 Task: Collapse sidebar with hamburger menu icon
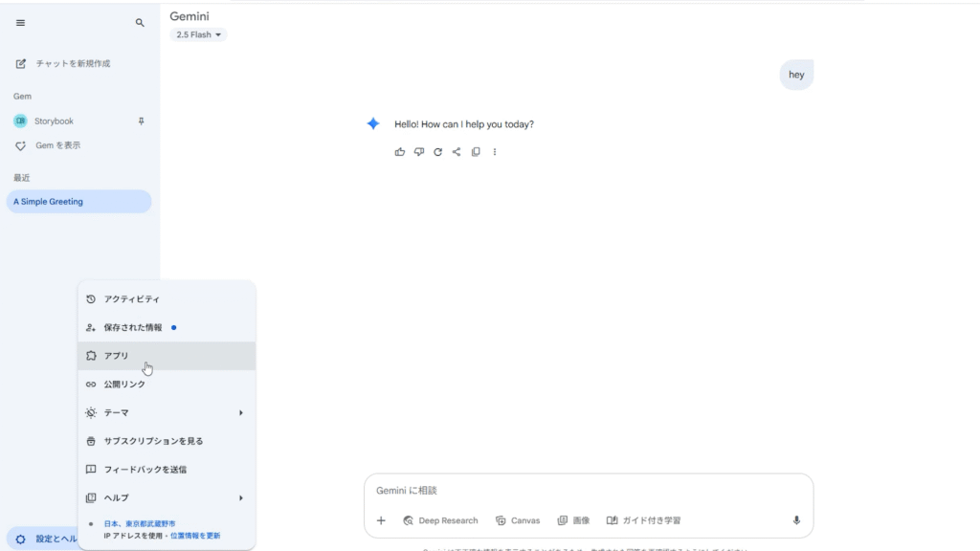pos(21,23)
